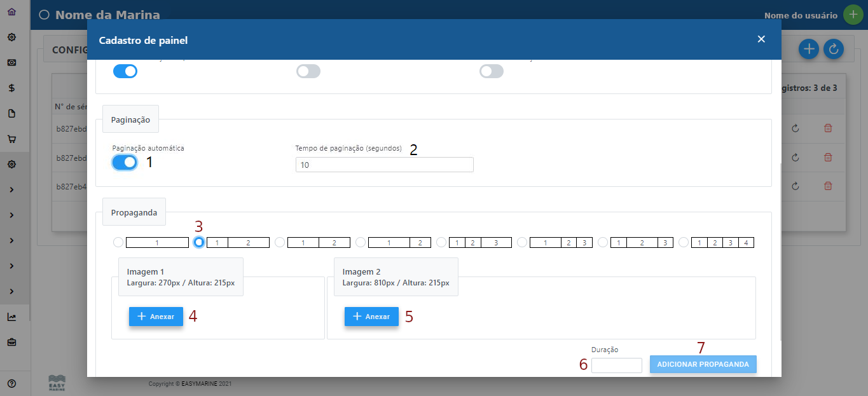Choose the four-image 1 2 3 4 layout
Screen dimensions: 868x396
[x=684, y=242]
